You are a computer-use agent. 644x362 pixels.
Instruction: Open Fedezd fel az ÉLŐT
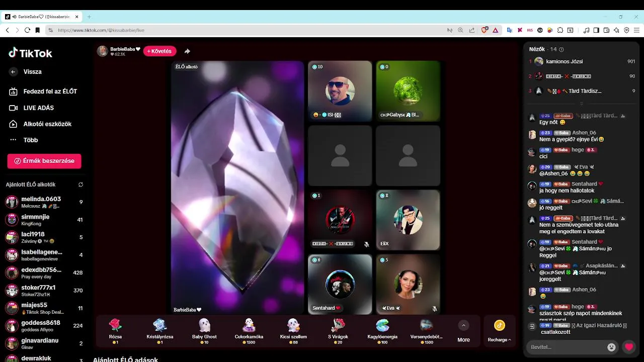(x=44, y=92)
